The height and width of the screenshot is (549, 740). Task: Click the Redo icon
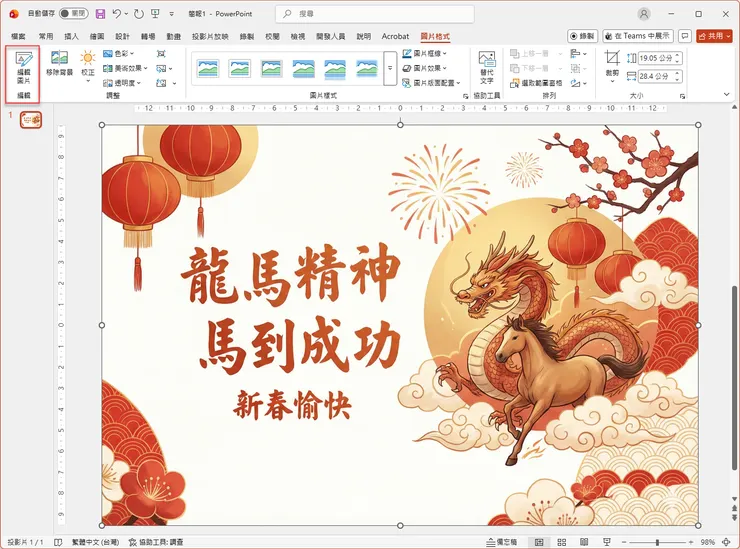pyautogui.click(x=138, y=14)
